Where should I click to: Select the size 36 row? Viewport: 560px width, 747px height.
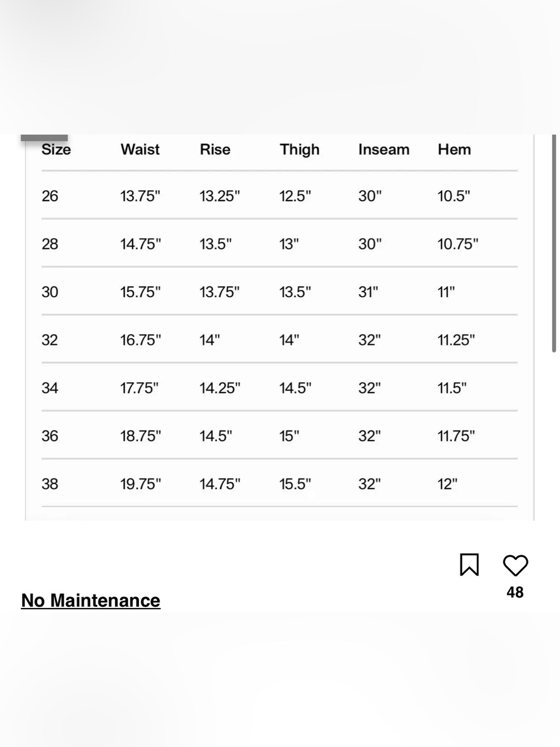[279, 435]
